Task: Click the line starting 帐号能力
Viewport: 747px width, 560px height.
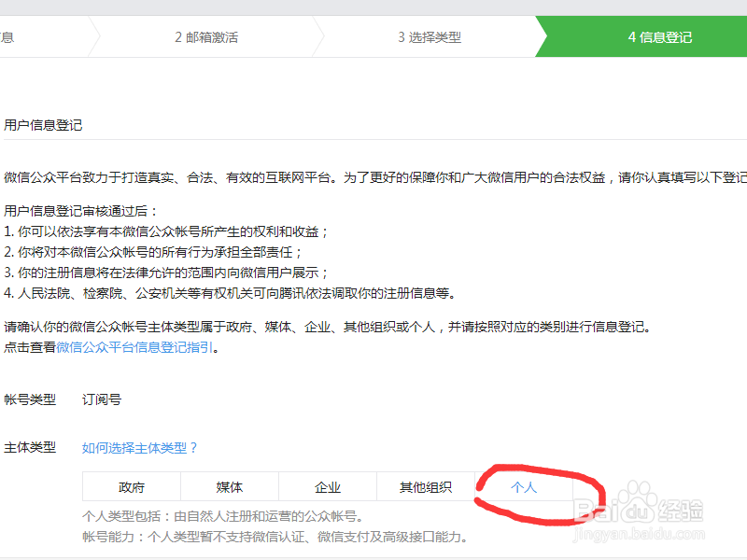Action: coord(275,537)
